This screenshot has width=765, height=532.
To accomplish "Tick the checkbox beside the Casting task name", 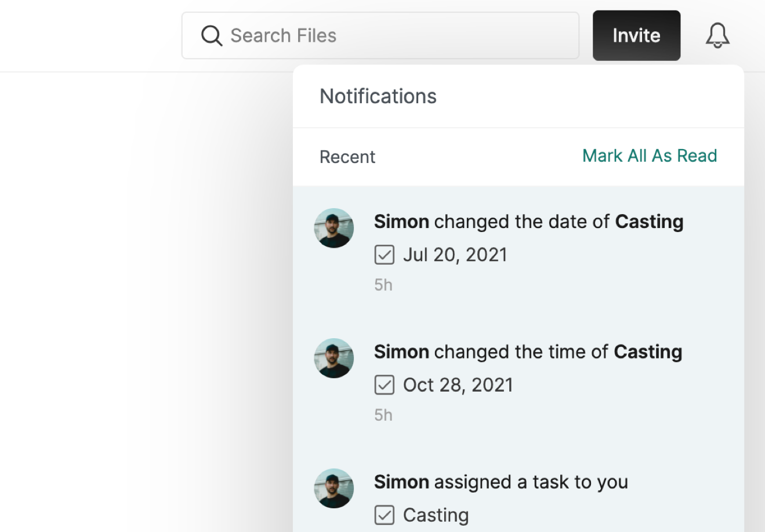I will pos(385,515).
